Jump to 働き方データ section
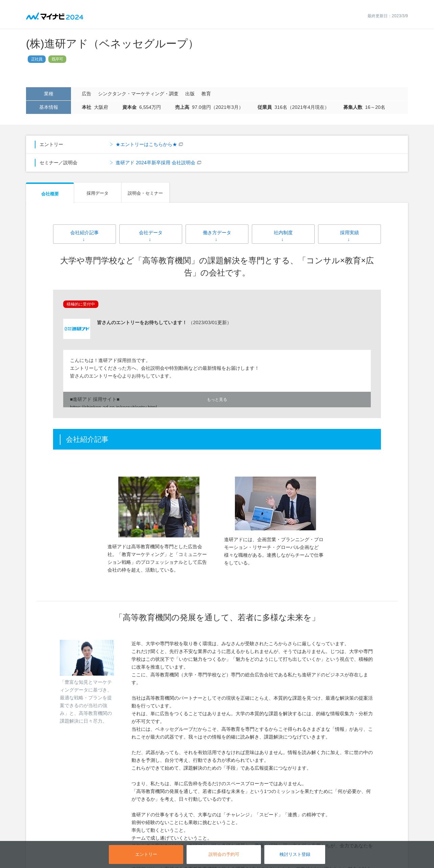434x868 pixels. pos(217,234)
